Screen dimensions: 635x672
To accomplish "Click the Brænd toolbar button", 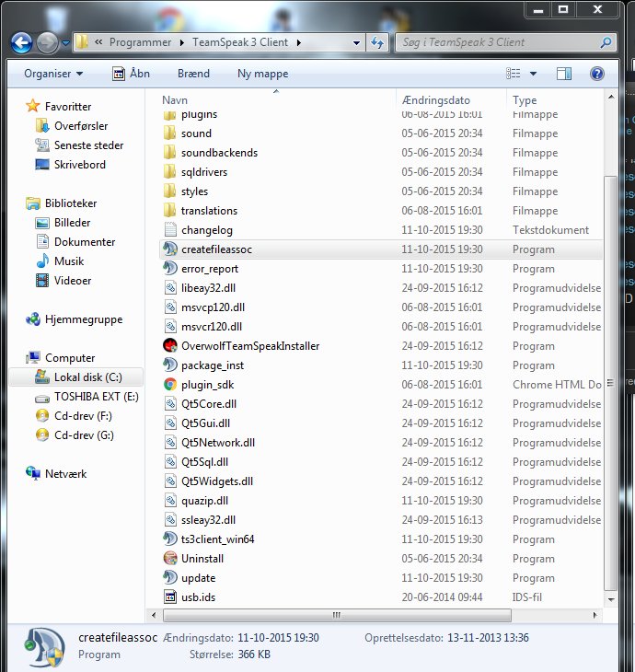I will click(193, 74).
